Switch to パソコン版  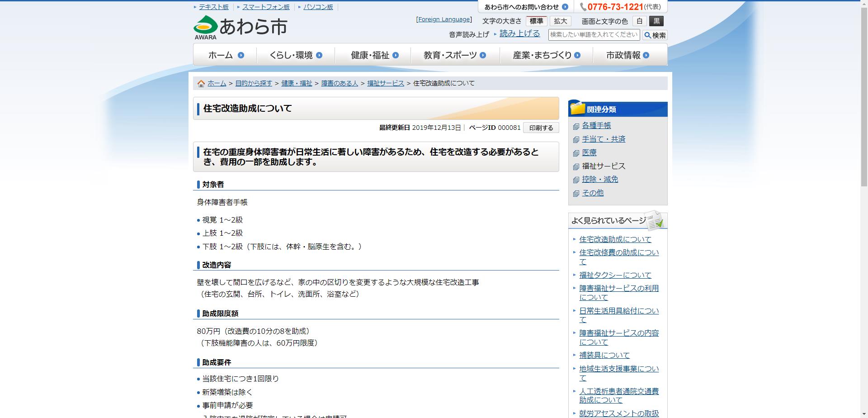pos(318,7)
